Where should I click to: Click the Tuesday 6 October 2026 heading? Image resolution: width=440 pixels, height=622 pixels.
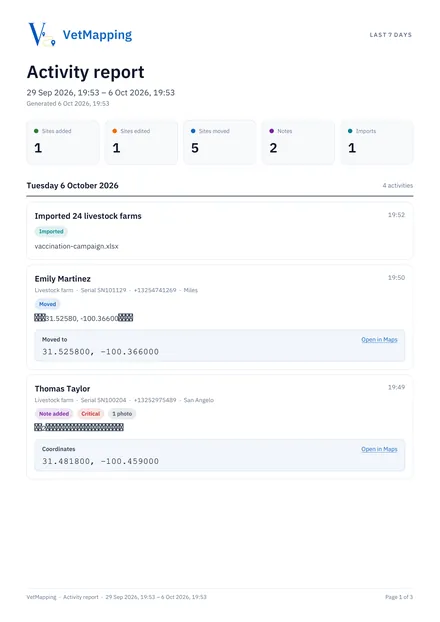tap(72, 185)
